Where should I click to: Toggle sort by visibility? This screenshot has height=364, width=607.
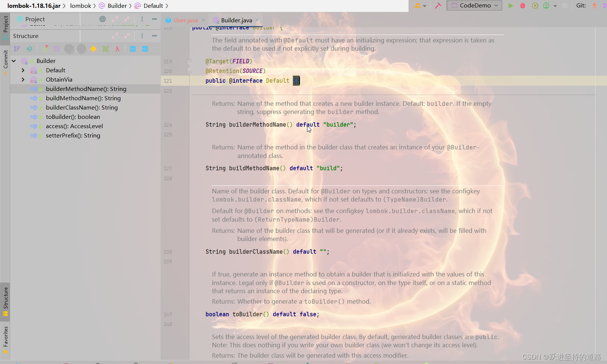[17, 49]
